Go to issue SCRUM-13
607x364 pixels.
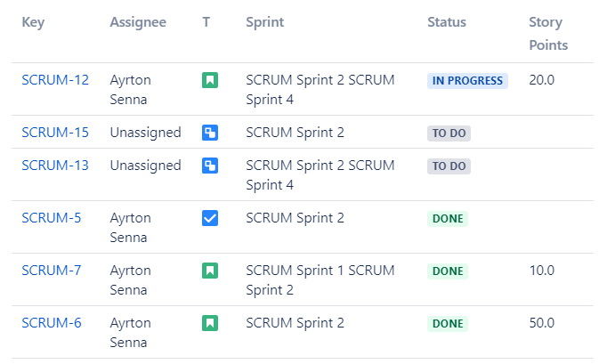click(55, 165)
